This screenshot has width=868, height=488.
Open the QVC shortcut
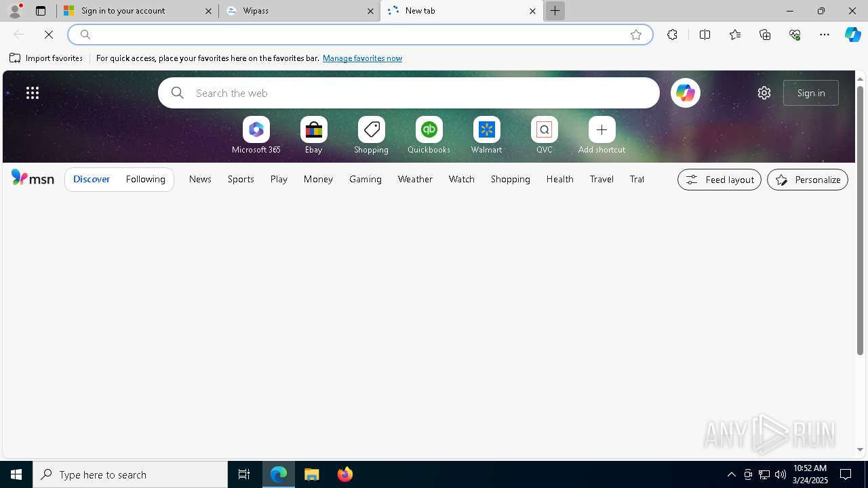click(544, 136)
